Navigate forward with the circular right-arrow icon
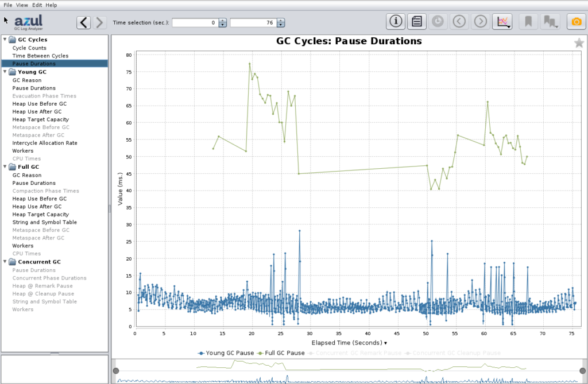588x384 pixels. (480, 21)
